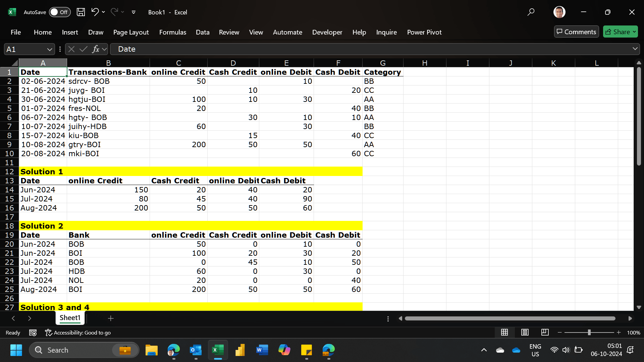Viewport: 644px width, 362px height.
Task: Add a new sheet with plus icon
Action: [111, 318]
